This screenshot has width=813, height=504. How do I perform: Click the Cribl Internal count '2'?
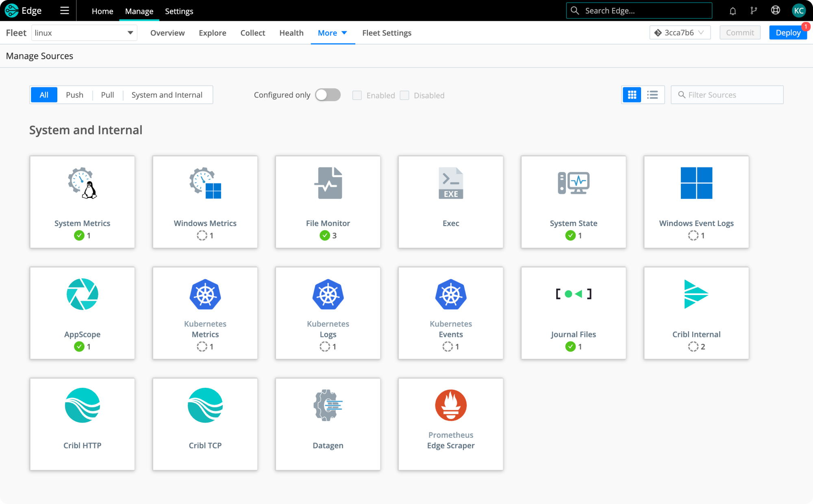tap(703, 346)
